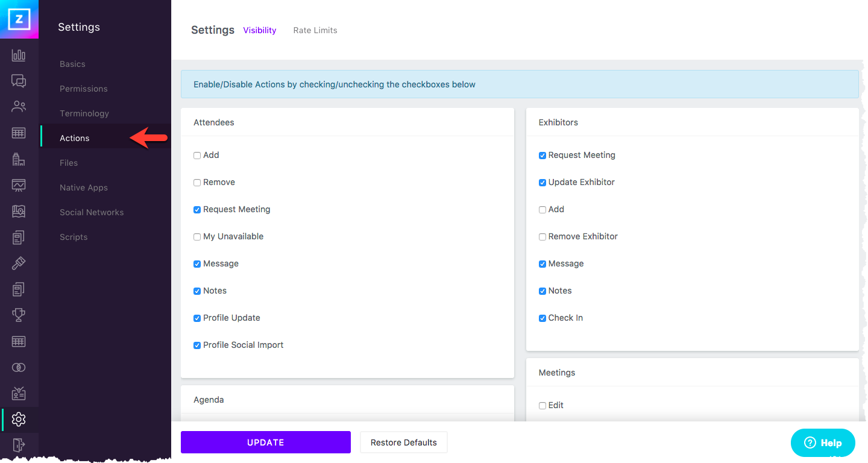This screenshot has width=868, height=463.
Task: Open the buildings icon in the sidebar
Action: click(x=19, y=159)
